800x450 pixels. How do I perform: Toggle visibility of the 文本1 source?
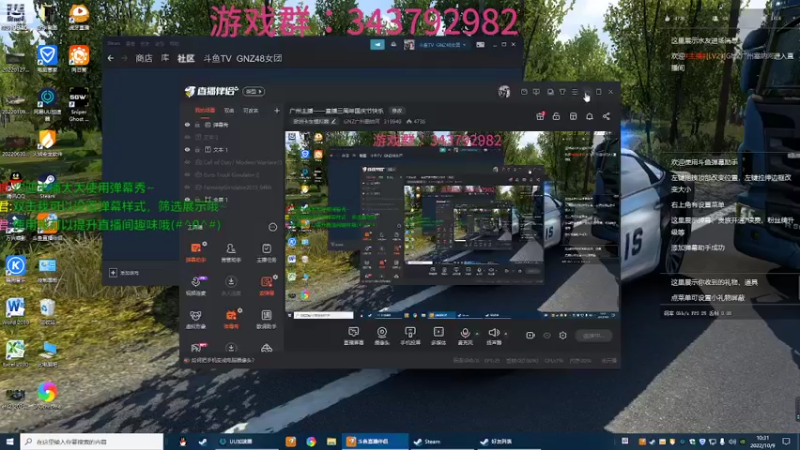click(187, 149)
